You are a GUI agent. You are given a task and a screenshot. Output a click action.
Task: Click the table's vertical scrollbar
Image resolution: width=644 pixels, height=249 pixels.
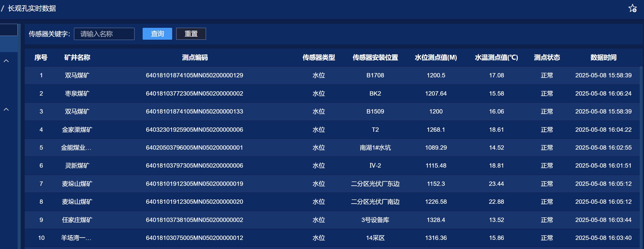point(641,157)
